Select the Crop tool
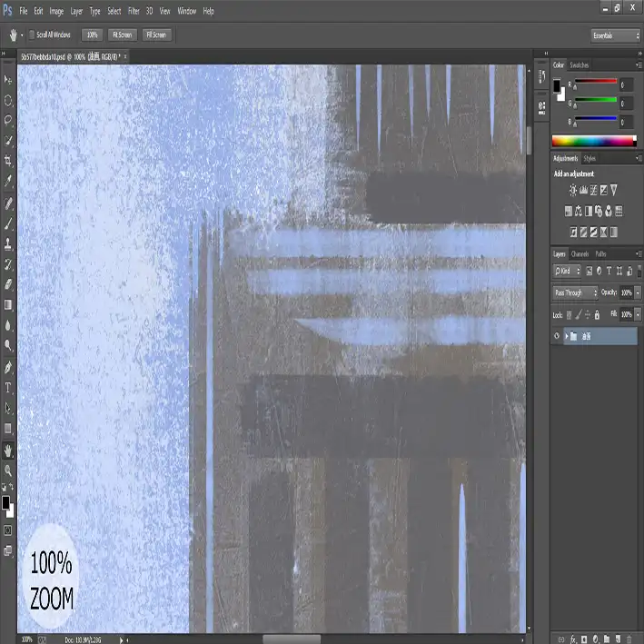 coord(8,161)
